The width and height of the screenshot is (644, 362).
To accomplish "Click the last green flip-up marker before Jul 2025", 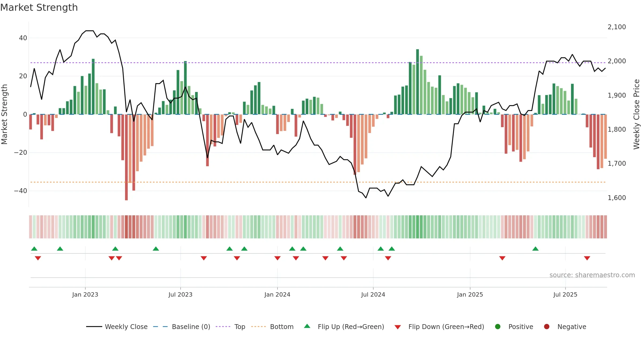I will click(x=536, y=249).
